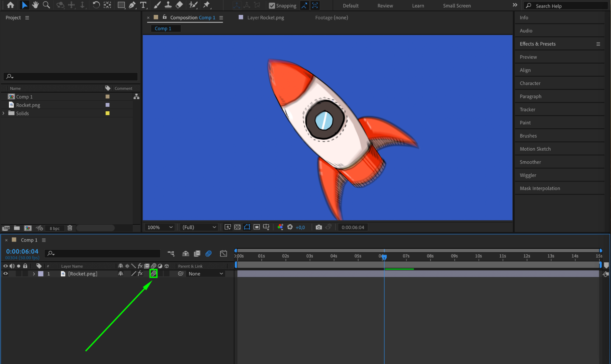Select the Pen tool
Image resolution: width=611 pixels, height=364 pixels.
click(132, 5)
